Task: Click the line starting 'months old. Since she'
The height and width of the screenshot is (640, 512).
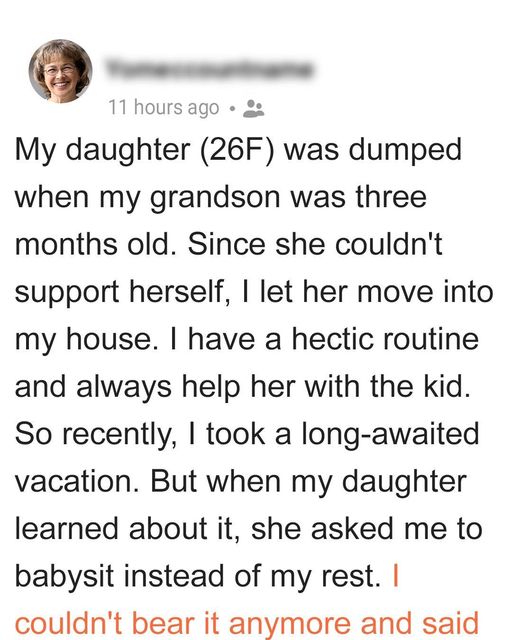Action: [229, 244]
